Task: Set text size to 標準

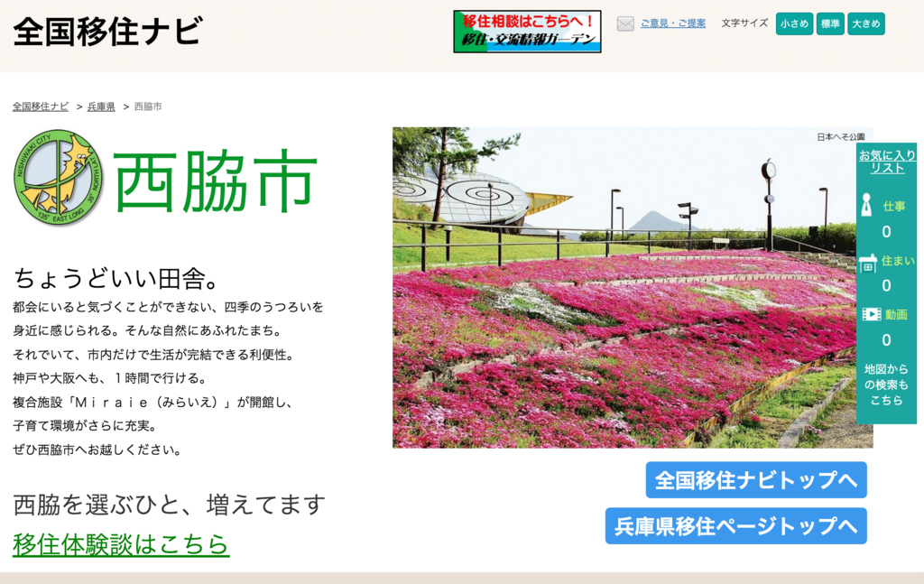Action: [830, 23]
